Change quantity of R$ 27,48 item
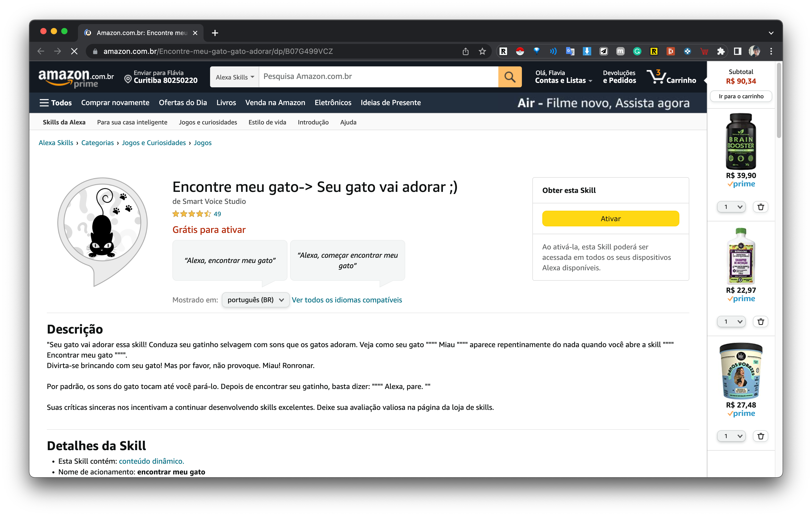Image resolution: width=812 pixels, height=516 pixels. (731, 436)
